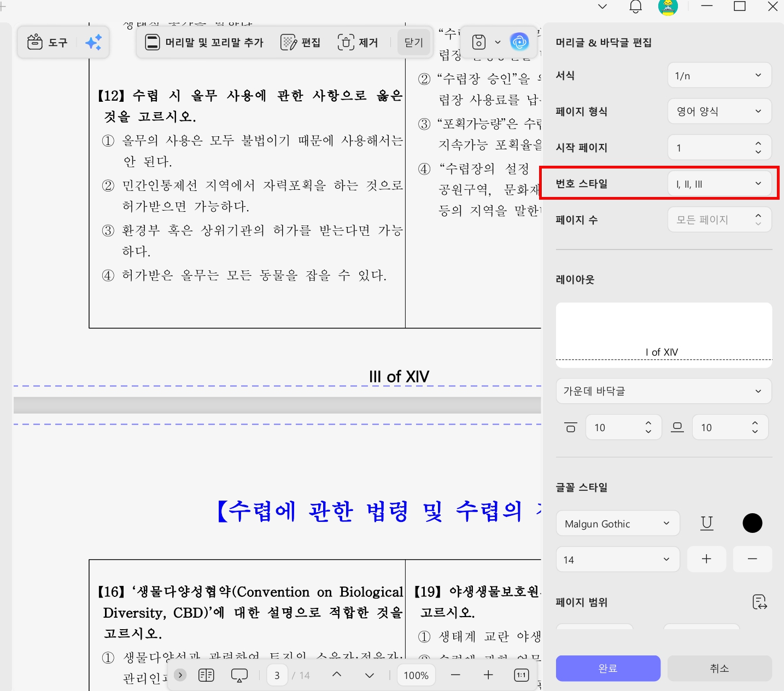The image size is (784, 691).
Task: Open the 페이지 범위 settings icon
Action: (x=759, y=602)
